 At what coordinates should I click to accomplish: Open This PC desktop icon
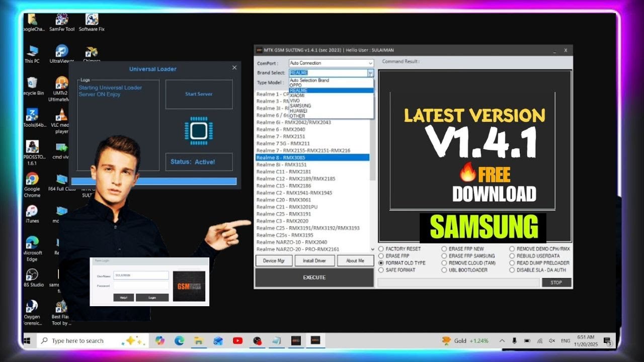(x=32, y=54)
